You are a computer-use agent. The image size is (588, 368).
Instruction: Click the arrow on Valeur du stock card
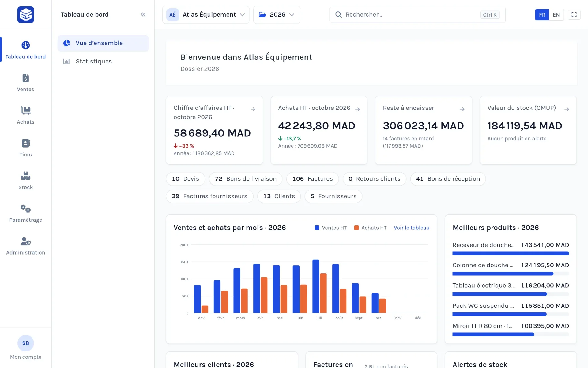coord(567,109)
